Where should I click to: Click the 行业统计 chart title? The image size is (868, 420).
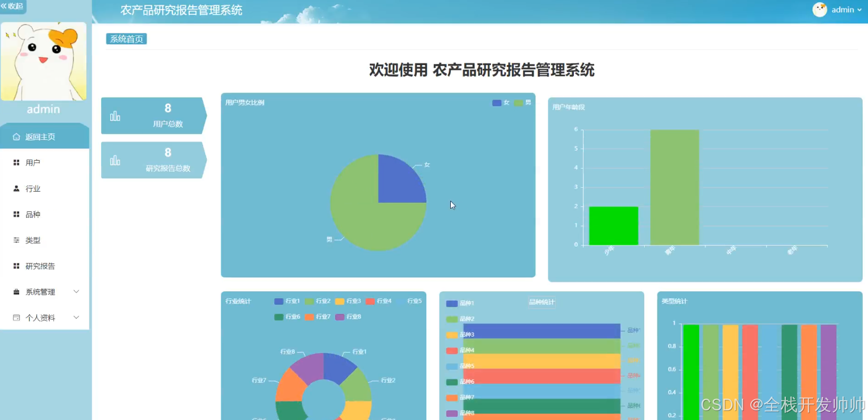tap(238, 301)
